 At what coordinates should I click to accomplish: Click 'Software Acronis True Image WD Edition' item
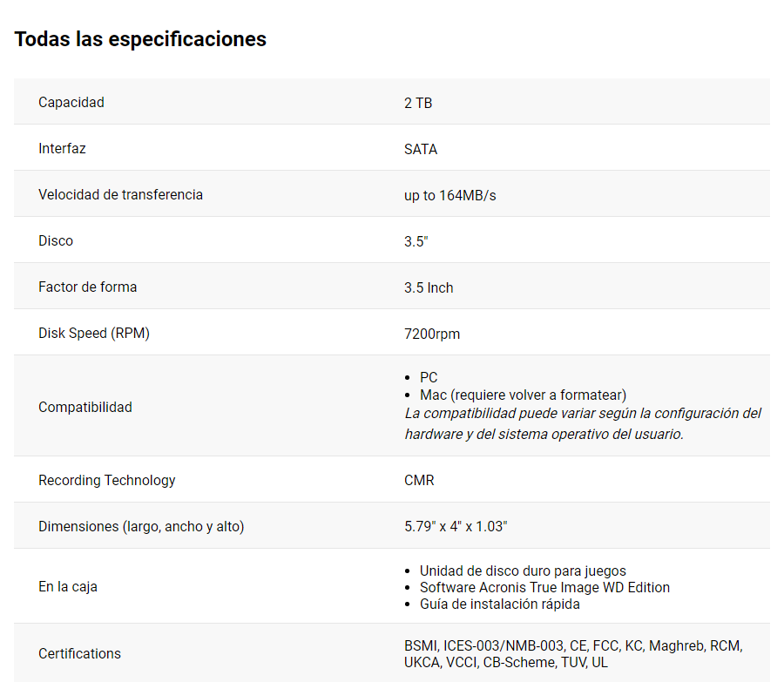[x=544, y=587]
